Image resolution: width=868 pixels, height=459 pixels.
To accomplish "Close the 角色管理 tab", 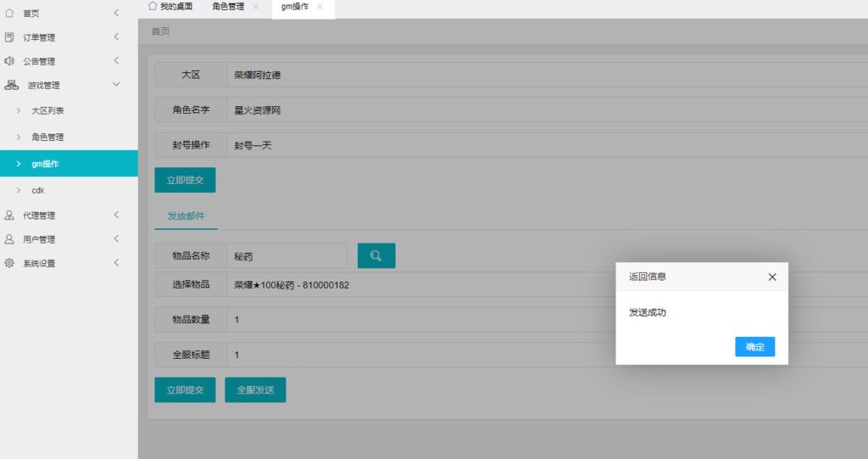I will tap(256, 7).
